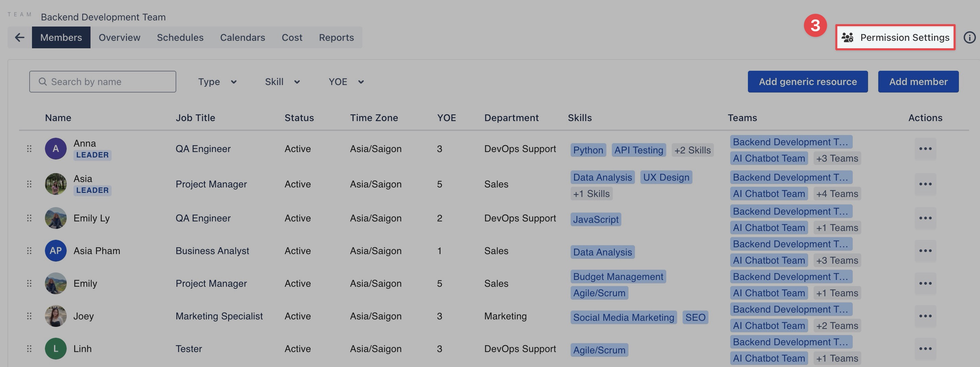Open the actions menu for Anna
Viewport: 980px width, 367px height.
[925, 149]
